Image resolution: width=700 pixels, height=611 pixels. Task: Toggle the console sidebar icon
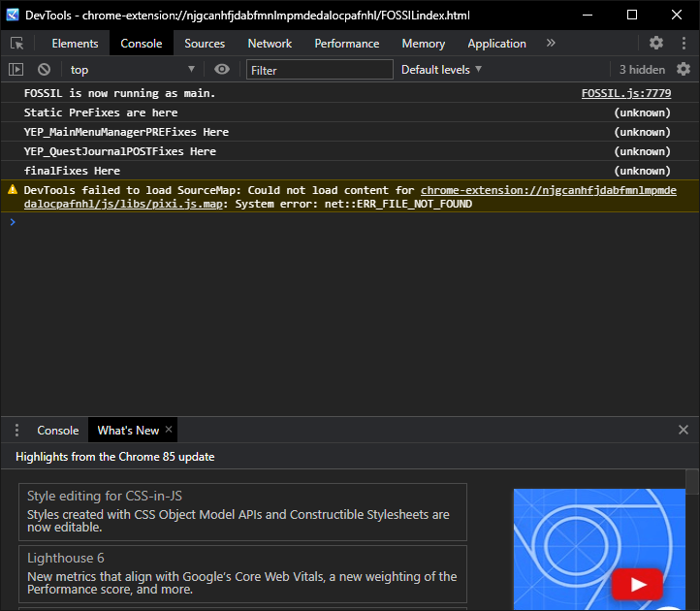click(16, 69)
